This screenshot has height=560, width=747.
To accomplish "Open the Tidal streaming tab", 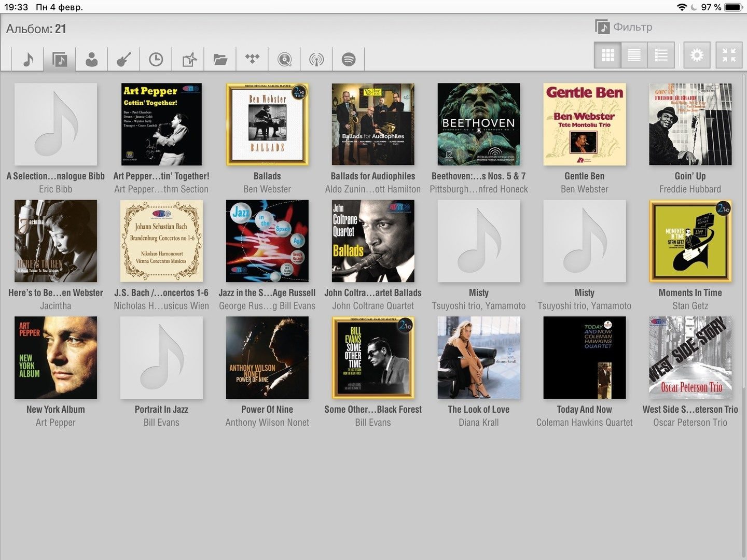I will tap(252, 59).
